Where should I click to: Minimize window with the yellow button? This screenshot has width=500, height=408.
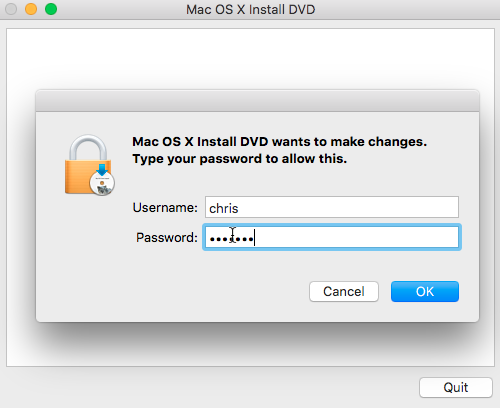31,9
